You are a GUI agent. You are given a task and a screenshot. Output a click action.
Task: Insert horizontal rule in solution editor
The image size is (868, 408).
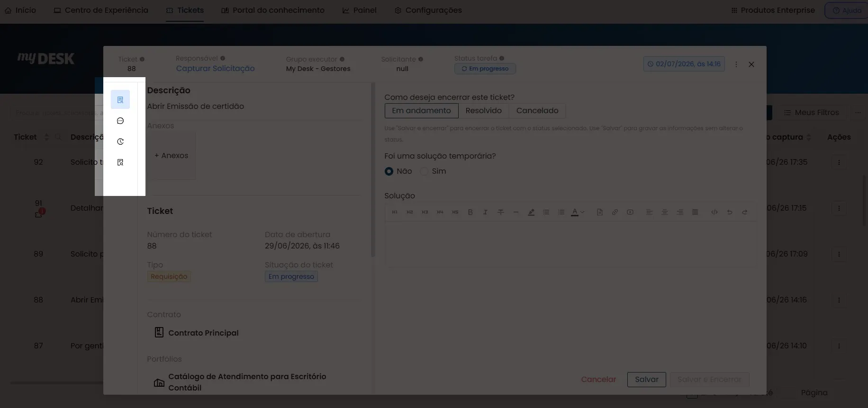pos(516,212)
